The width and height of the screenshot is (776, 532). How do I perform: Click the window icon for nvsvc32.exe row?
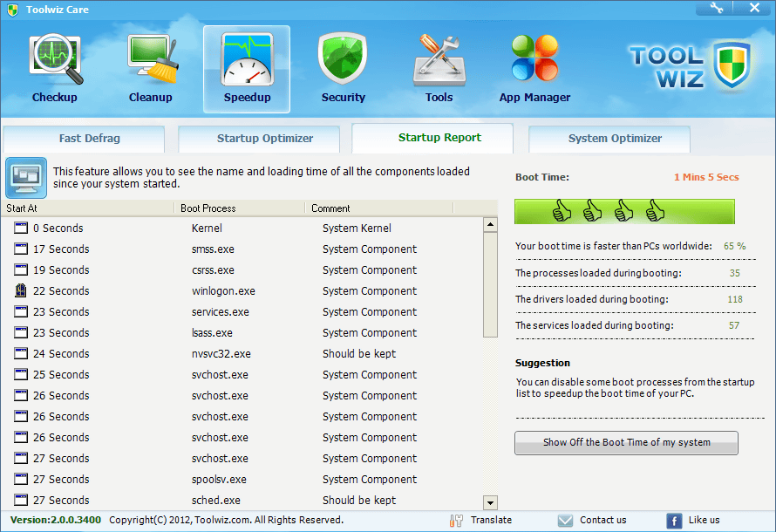21,353
